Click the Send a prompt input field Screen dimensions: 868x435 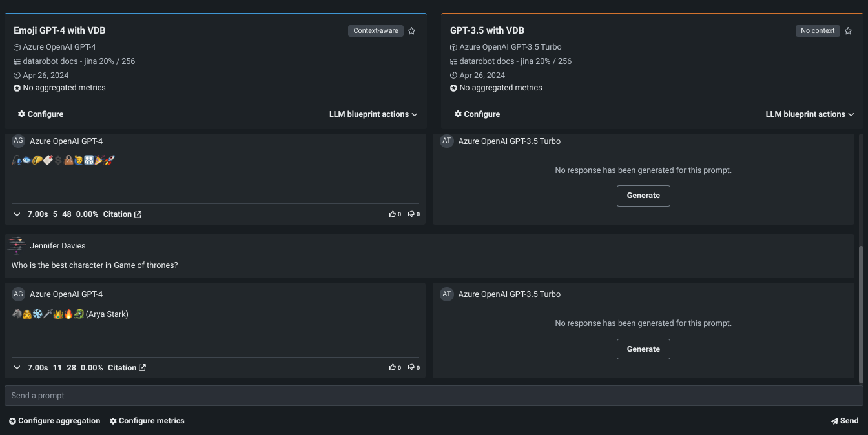coord(433,396)
